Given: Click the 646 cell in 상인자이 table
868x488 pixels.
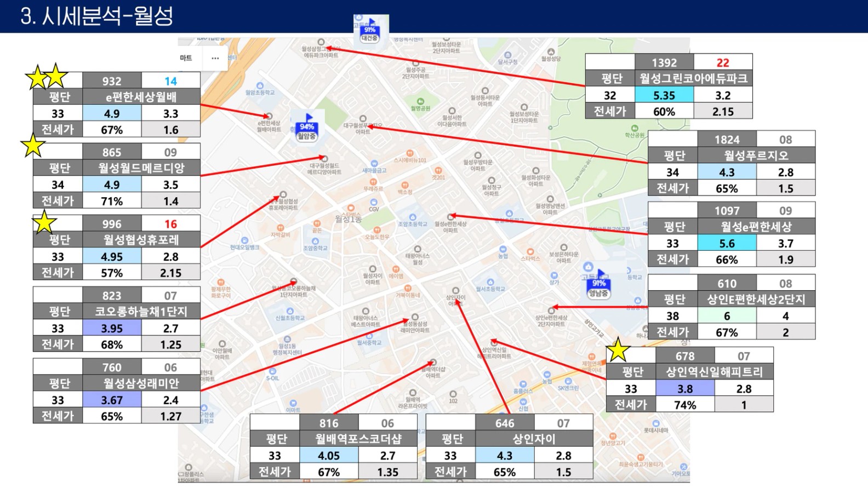Looking at the screenshot, I should click(505, 423).
